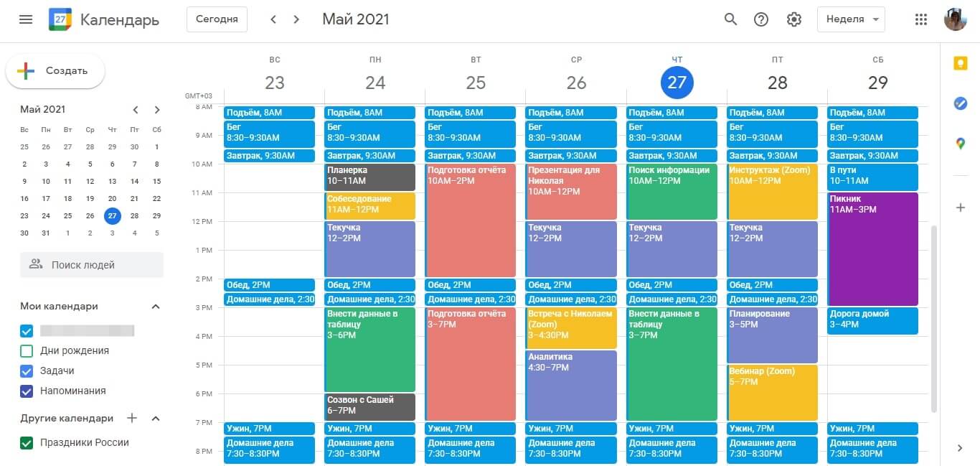Collapse the Мои календари section
The image size is (980, 466).
(x=156, y=307)
